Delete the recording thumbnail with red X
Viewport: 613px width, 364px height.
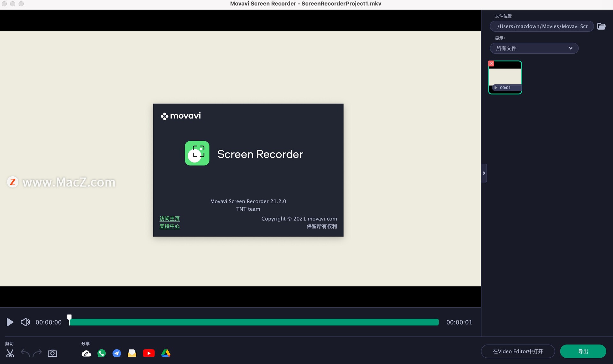tap(491, 64)
